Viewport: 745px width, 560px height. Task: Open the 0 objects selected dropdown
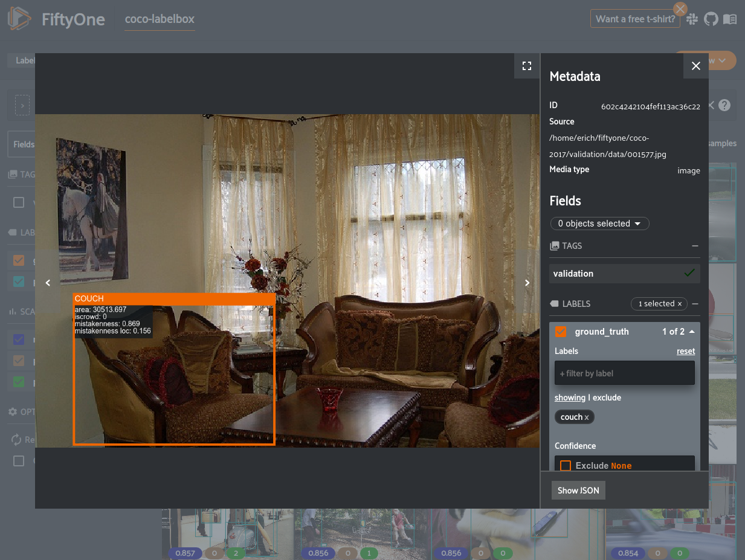[x=599, y=224]
